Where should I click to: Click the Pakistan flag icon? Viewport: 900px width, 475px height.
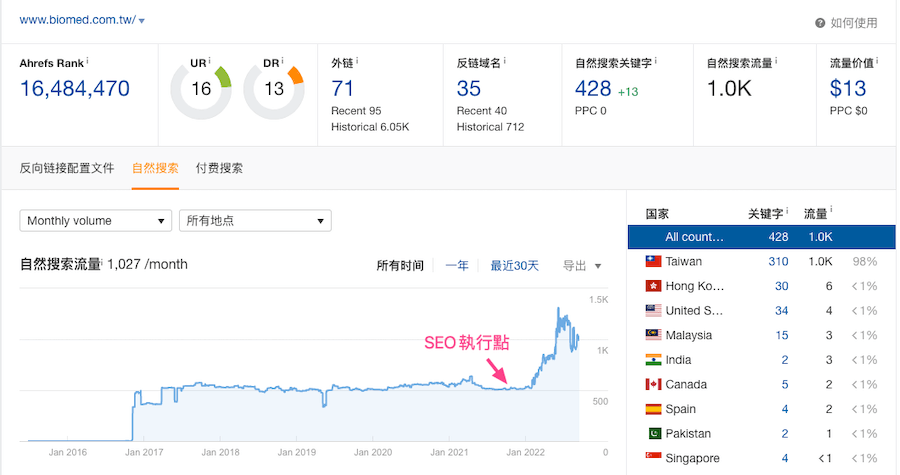tap(653, 434)
